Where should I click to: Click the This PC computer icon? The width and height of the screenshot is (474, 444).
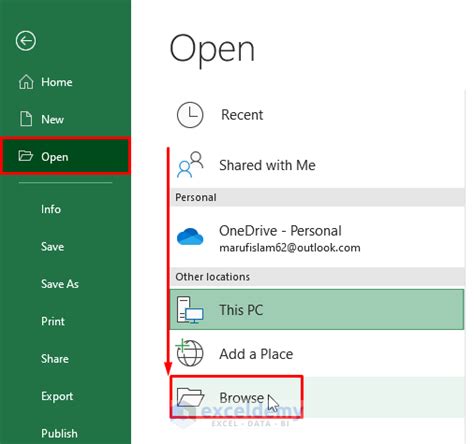(190, 310)
